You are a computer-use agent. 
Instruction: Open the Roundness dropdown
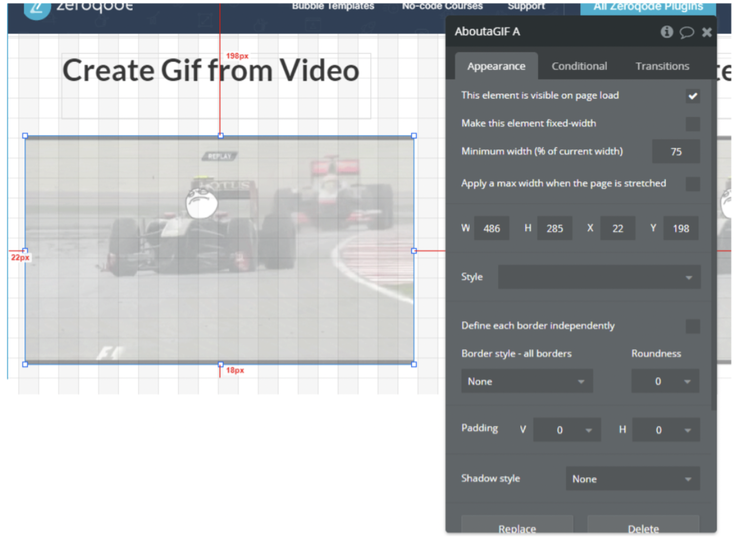pos(665,381)
